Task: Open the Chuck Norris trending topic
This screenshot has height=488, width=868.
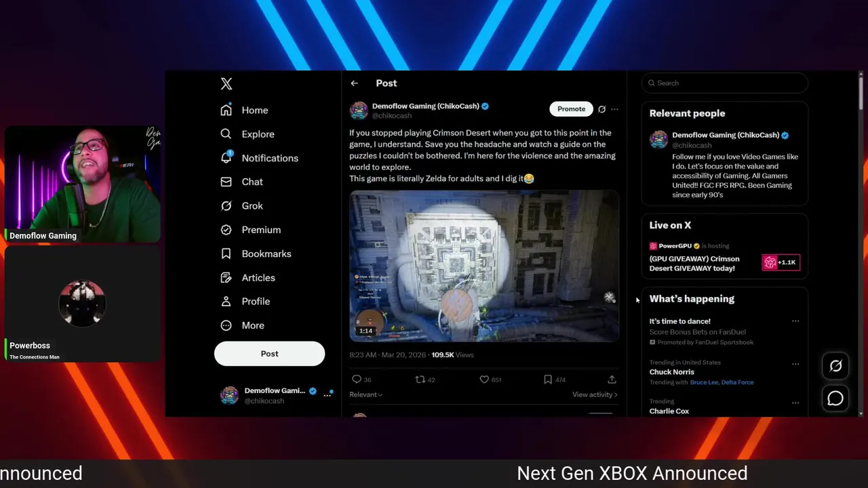Action: pyautogui.click(x=671, y=372)
